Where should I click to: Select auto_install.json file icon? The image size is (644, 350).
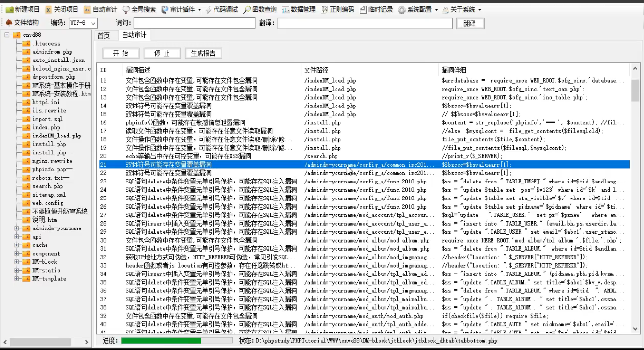pyautogui.click(x=26, y=61)
